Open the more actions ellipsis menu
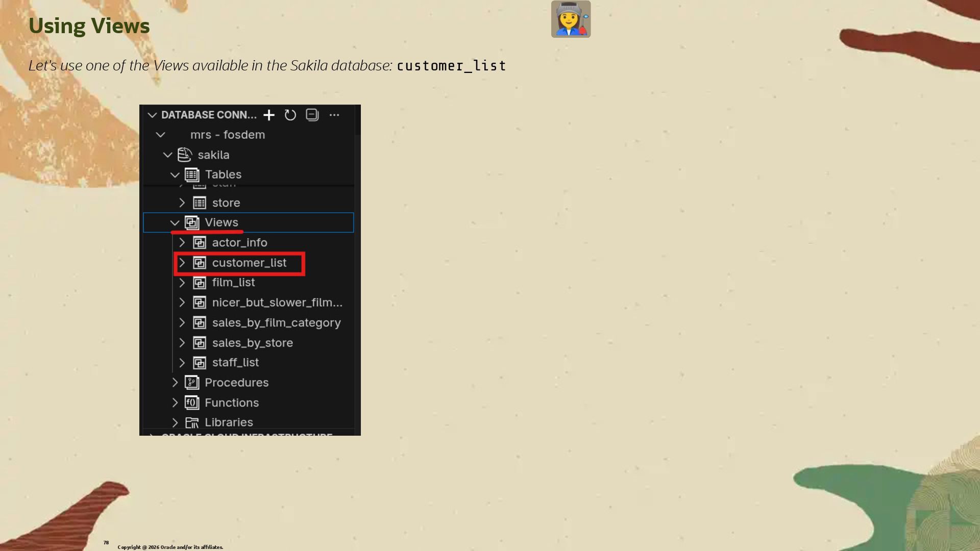 [x=334, y=115]
